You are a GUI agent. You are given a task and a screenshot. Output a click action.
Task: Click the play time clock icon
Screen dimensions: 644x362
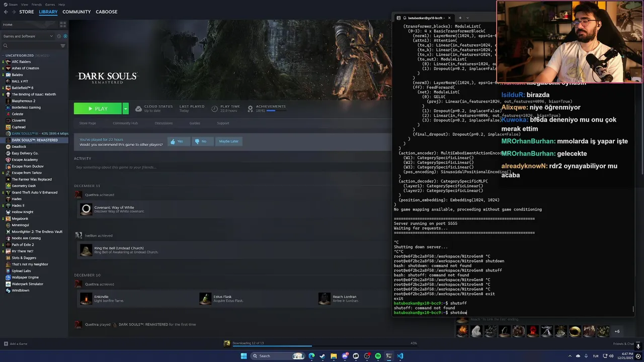tap(215, 109)
